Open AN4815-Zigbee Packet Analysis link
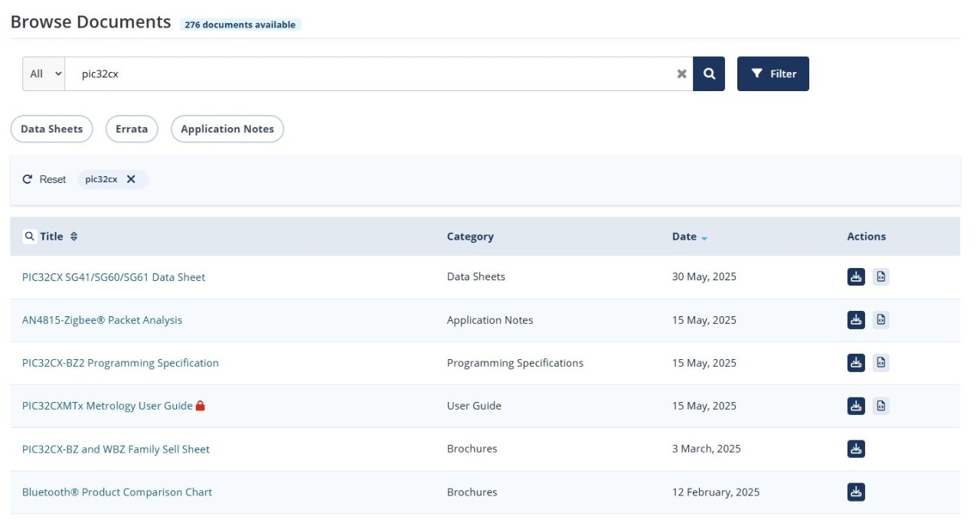Viewport: 980px width, 523px height. (102, 320)
